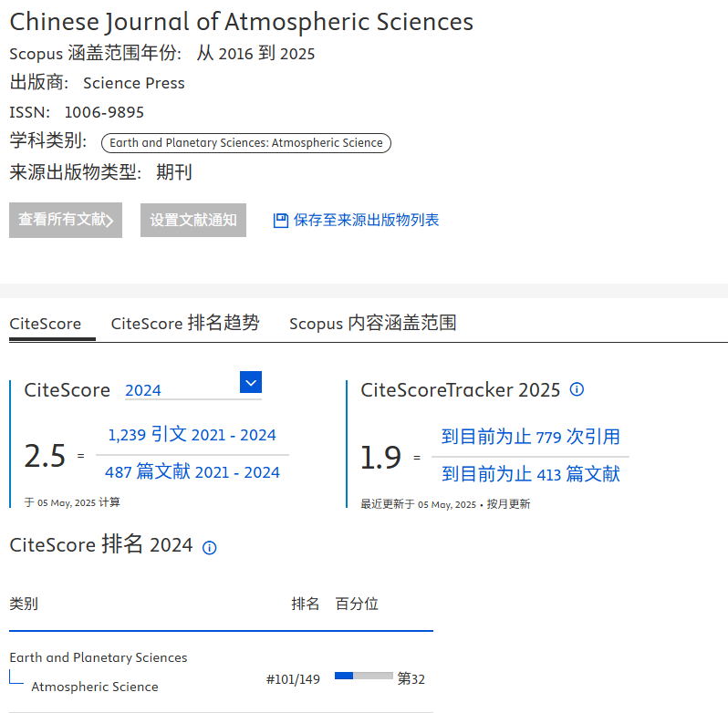
Task: Click the 保存至来源出版物列表 link text
Action: tap(366, 221)
